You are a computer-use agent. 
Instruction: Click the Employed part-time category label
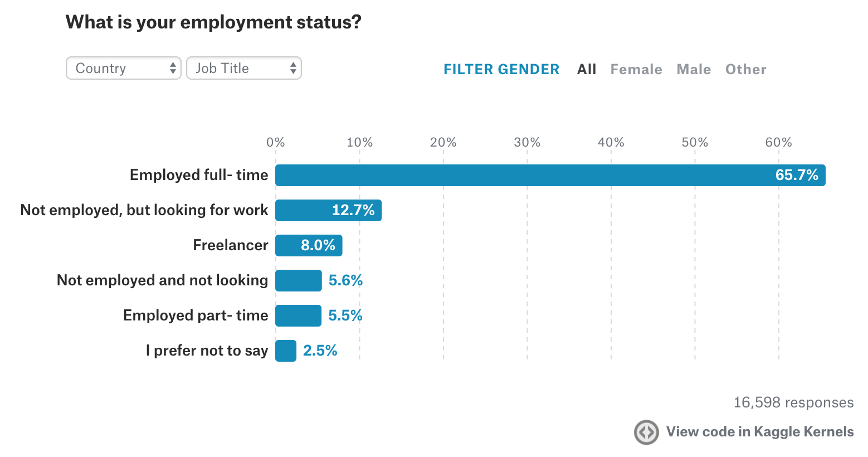(x=196, y=315)
